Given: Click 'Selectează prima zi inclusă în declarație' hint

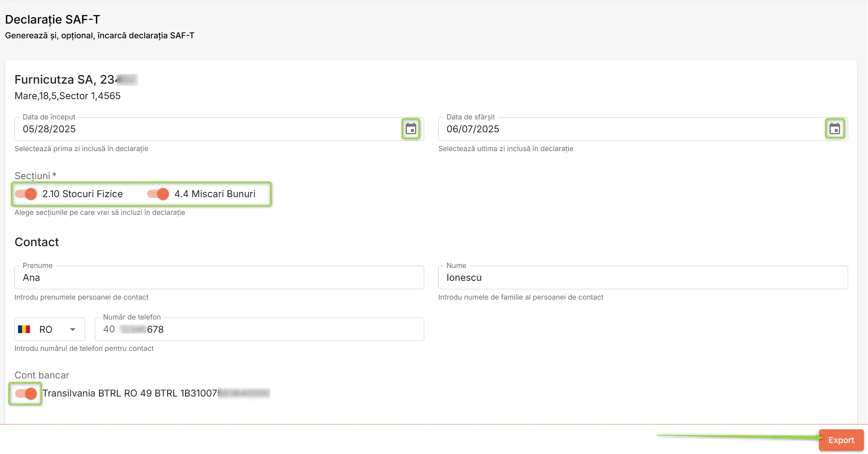Looking at the screenshot, I should (81, 149).
